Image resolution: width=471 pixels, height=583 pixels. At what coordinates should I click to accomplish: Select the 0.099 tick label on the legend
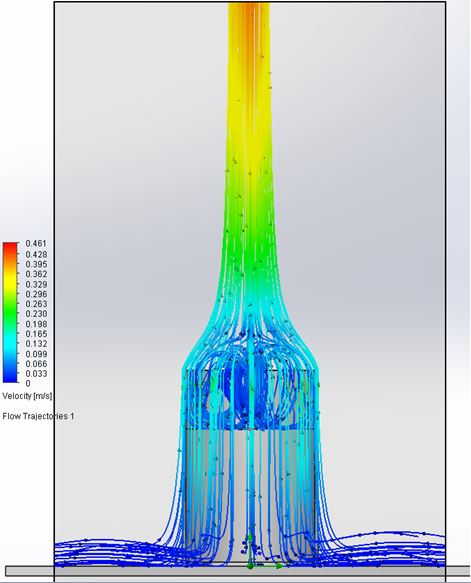36,354
